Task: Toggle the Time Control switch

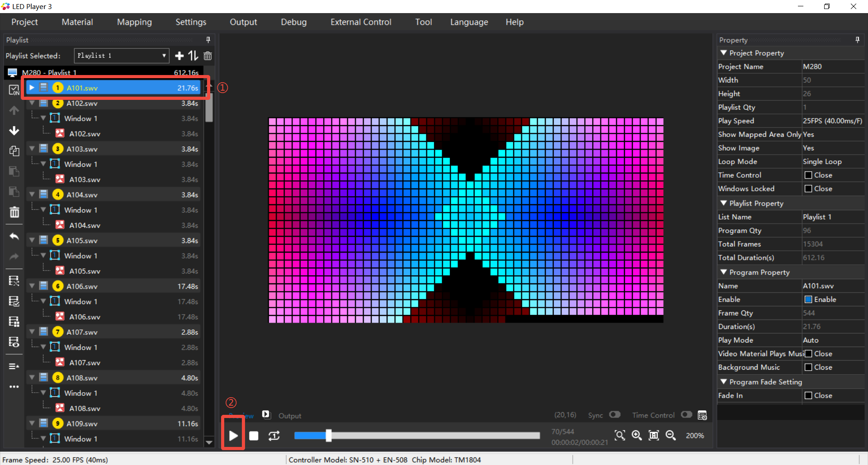Action: 687,414
